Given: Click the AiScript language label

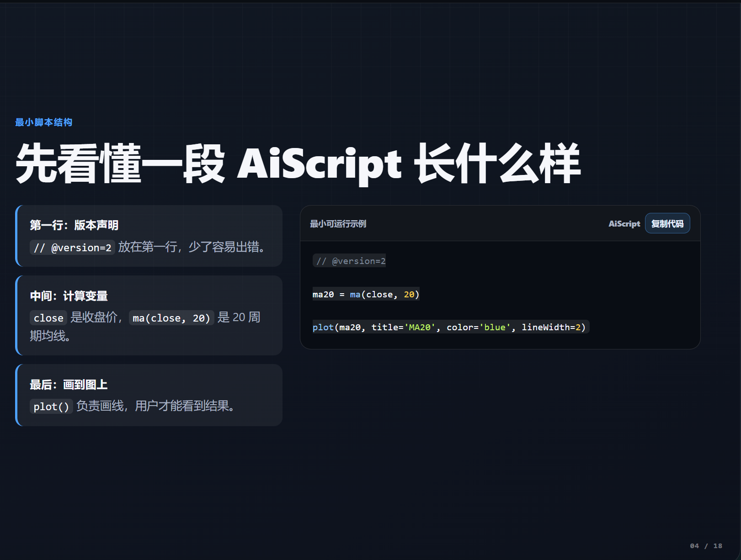Looking at the screenshot, I should 624,224.
